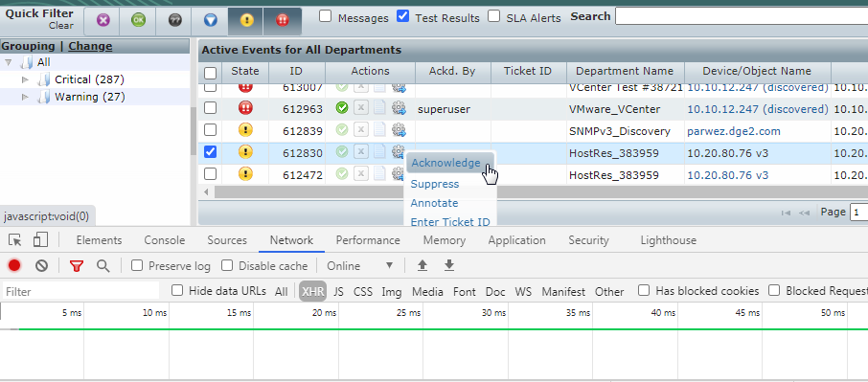Click the X suppress icon for event 612839
The height and width of the screenshot is (382, 868).
361,130
